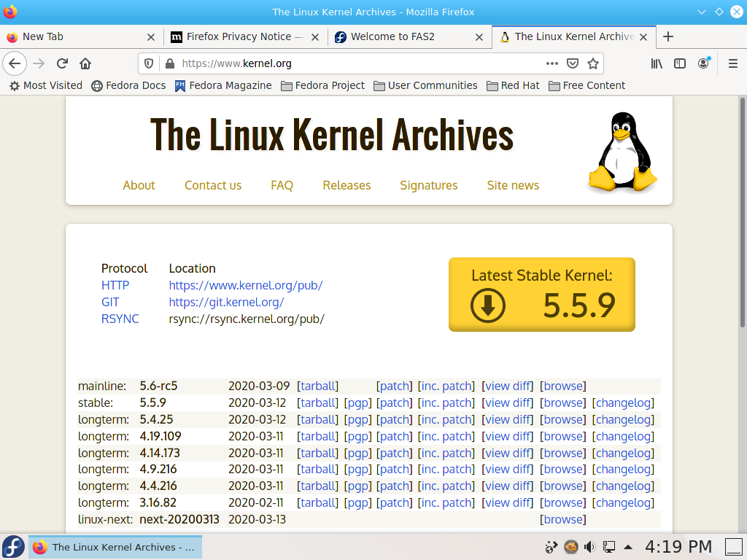
Task: Close the Linux Kernel Archives tab
Action: [x=643, y=37]
